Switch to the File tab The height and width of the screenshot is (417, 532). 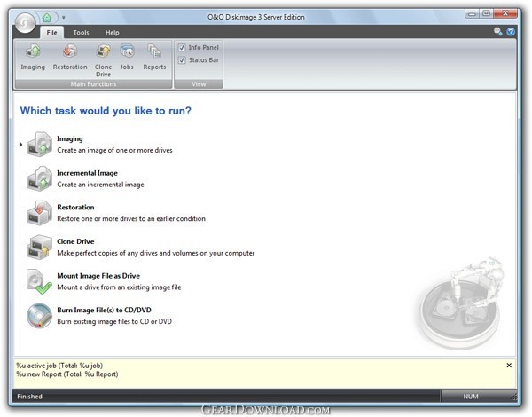point(51,33)
